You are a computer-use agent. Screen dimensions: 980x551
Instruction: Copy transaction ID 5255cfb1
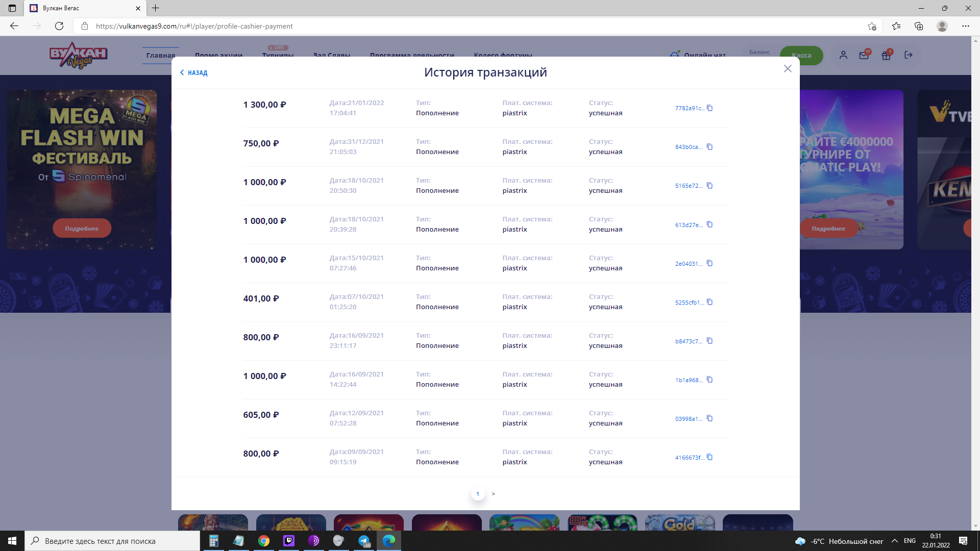pos(709,302)
